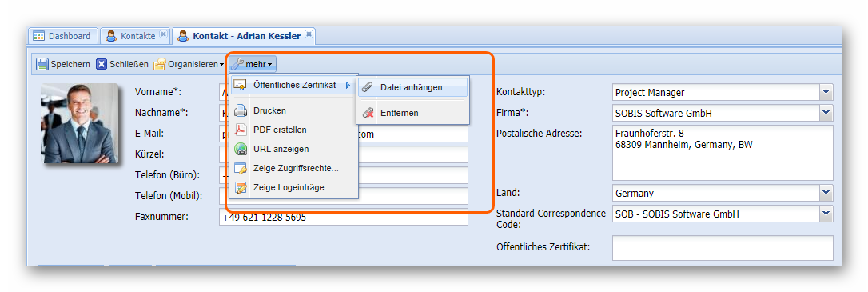
Task: Choose Drucken from the mehr menu
Action: [x=294, y=111]
